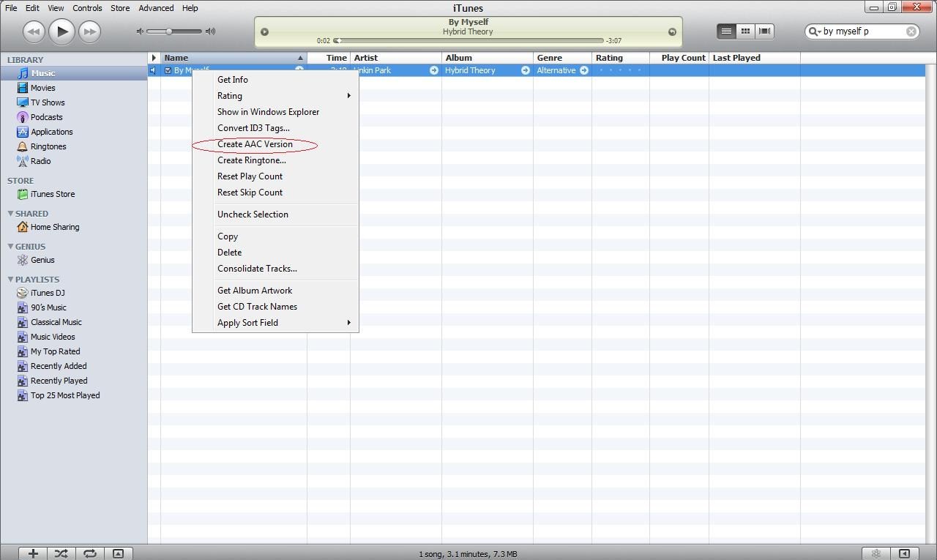Adjust the volume slider knob
This screenshot has width=937, height=560.
pyautogui.click(x=169, y=31)
